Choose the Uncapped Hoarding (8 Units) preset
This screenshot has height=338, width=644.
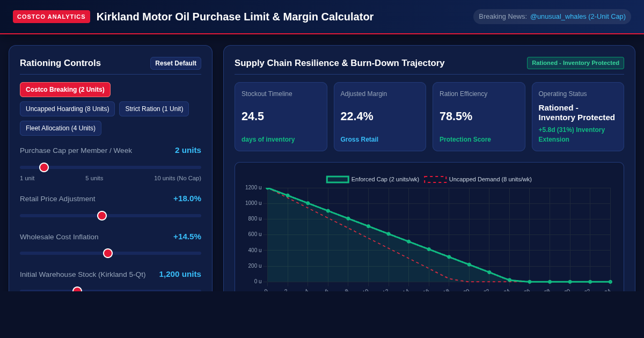pyautogui.click(x=67, y=109)
